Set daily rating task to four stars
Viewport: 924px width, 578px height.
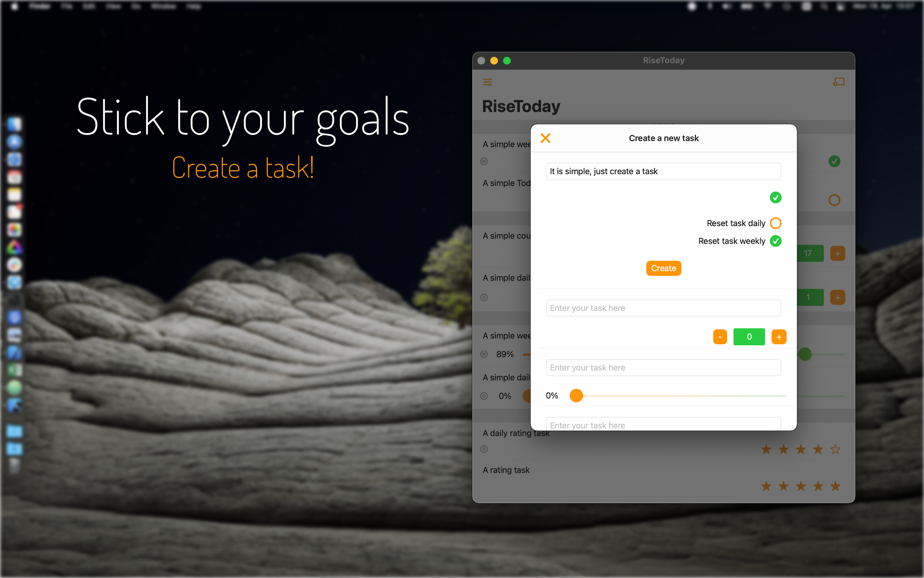point(818,449)
